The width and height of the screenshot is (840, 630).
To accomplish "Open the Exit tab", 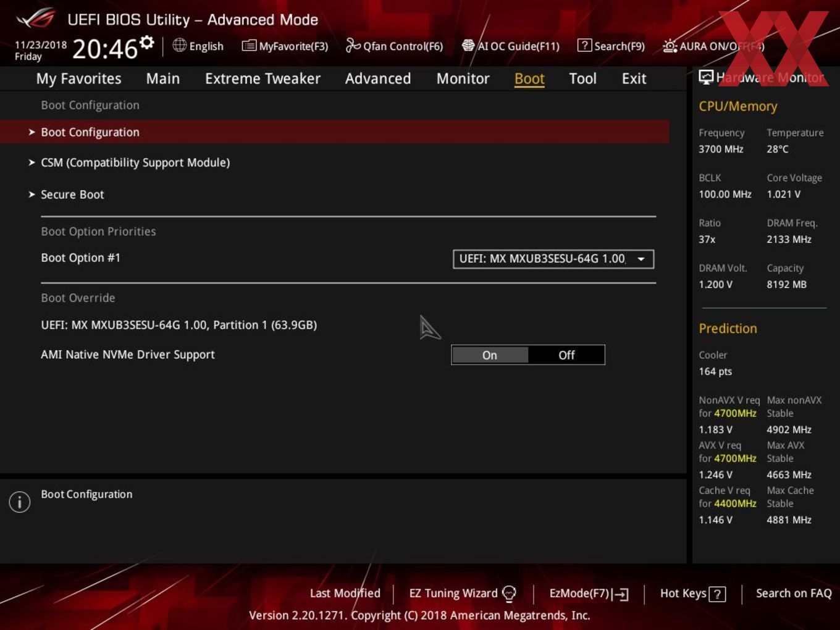I will 634,78.
